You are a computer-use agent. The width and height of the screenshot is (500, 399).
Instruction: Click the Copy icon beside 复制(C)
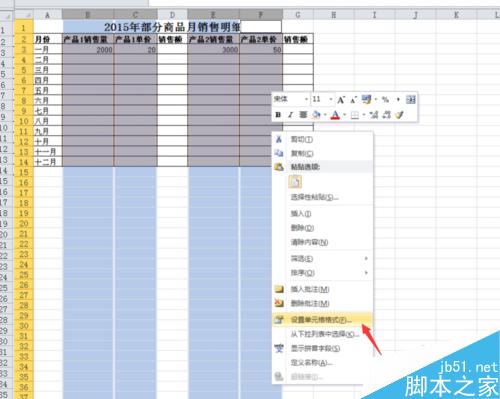point(279,153)
